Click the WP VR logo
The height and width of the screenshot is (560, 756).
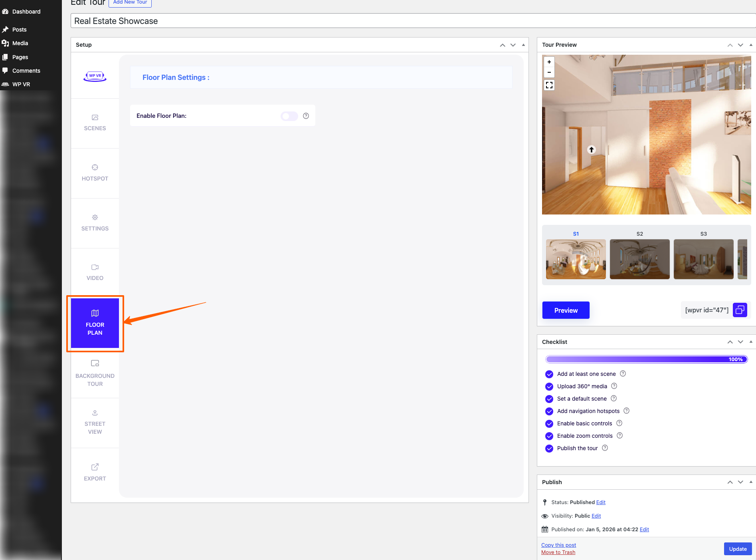pos(95,76)
